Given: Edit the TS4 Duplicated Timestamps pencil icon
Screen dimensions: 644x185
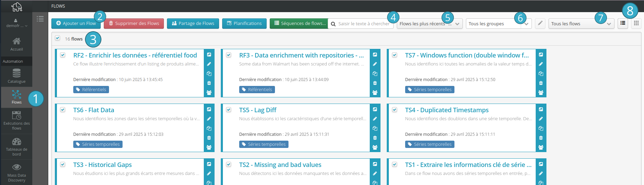Looking at the screenshot, I should [x=541, y=119].
